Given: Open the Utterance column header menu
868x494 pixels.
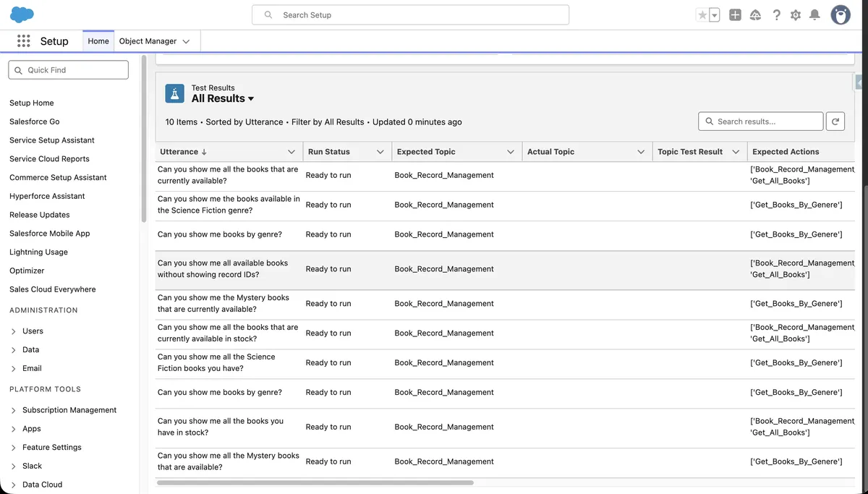Looking at the screenshot, I should pos(291,151).
